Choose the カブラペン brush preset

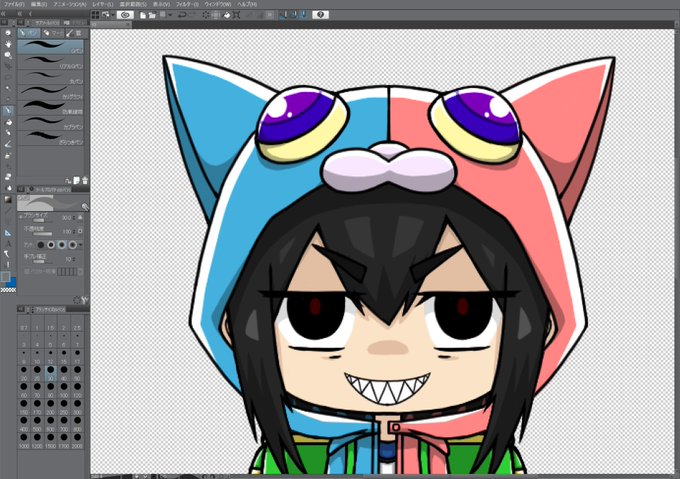pos(50,123)
